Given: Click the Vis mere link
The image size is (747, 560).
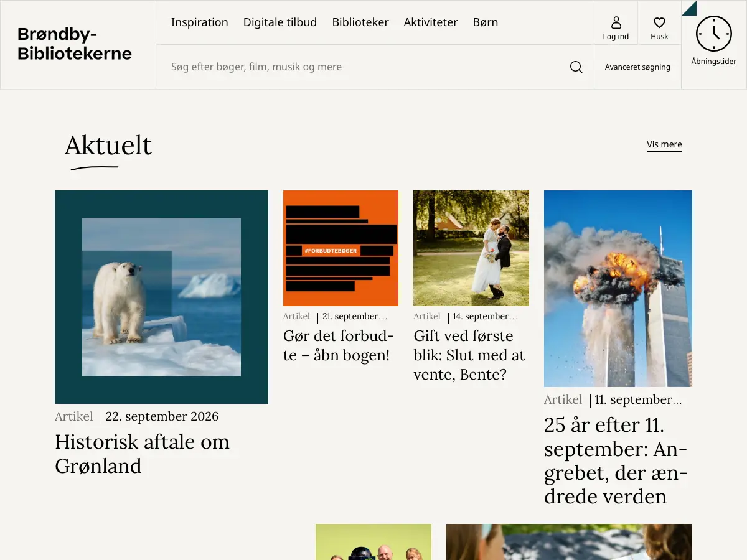Looking at the screenshot, I should (664, 144).
